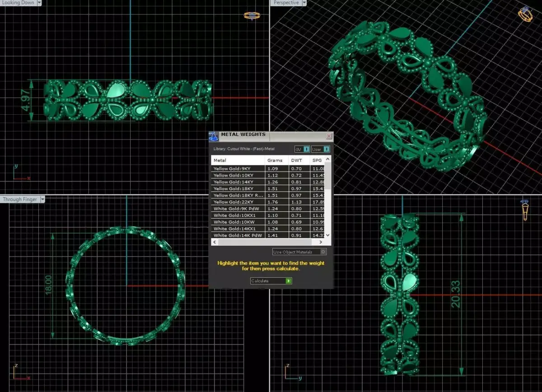Screen dimensions: 542x392
Task: Open the Through Finger viewport dropdown arrow
Action: 42,199
